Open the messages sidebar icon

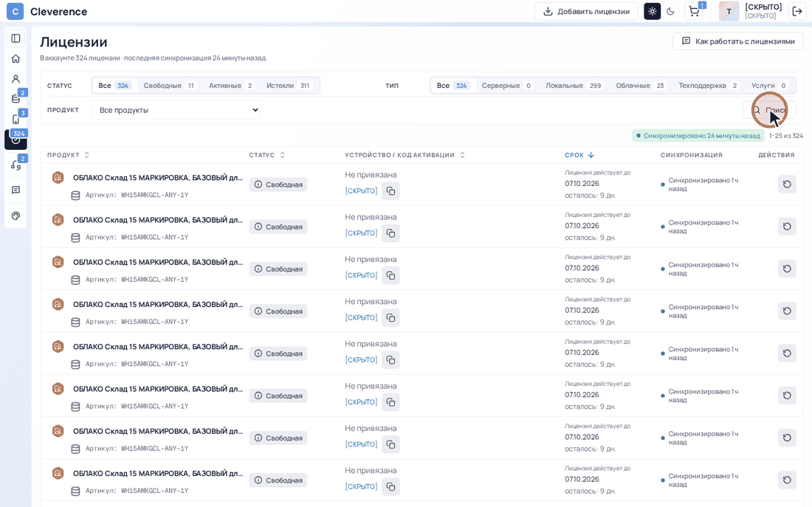pyautogui.click(x=16, y=190)
